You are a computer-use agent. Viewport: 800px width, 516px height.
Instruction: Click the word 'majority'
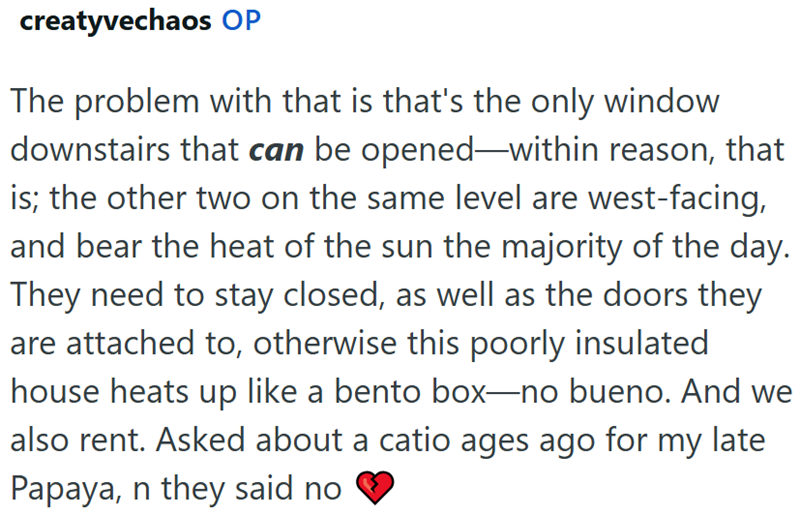562,247
